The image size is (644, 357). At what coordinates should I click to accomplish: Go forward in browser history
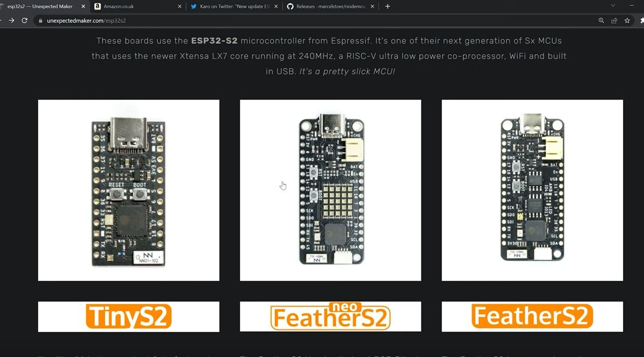[11, 20]
